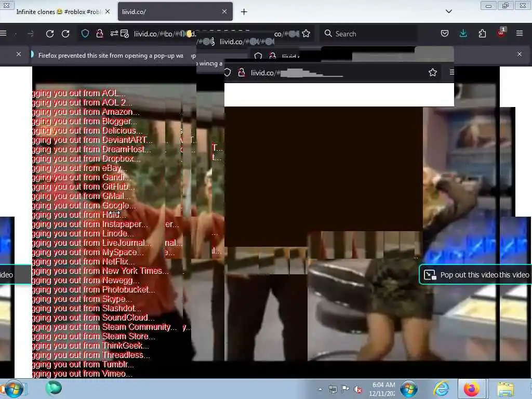The height and width of the screenshot is (399, 532).
Task: Open green globe taskbar icon
Action: [x=54, y=388]
